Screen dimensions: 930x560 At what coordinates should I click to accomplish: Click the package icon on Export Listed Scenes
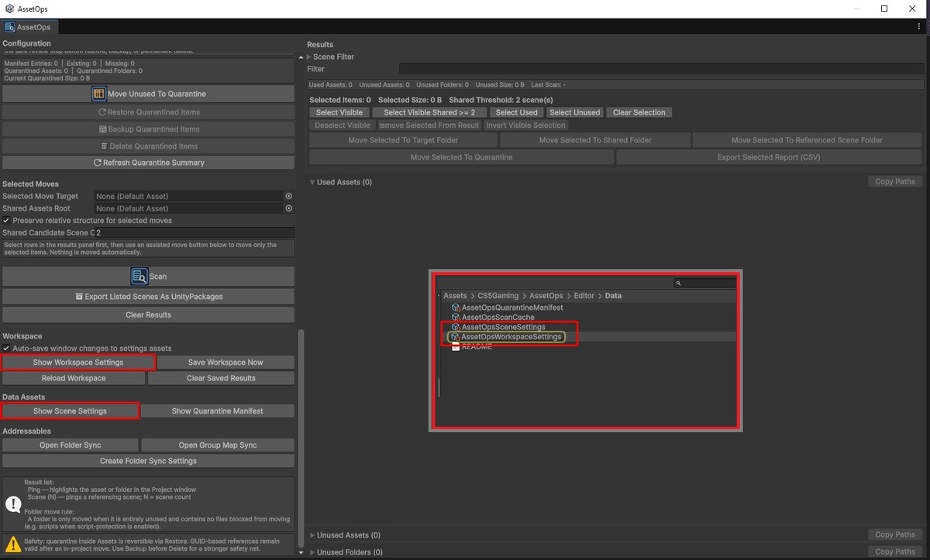tap(79, 297)
